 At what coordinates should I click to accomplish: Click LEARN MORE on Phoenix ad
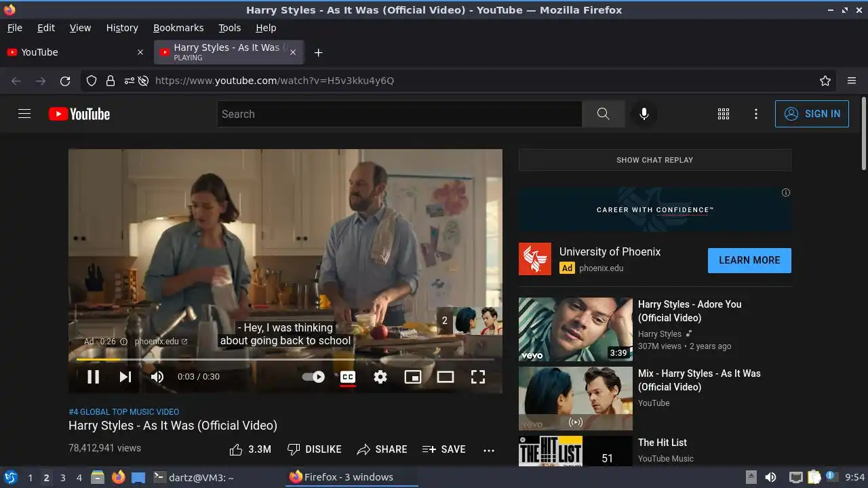click(x=749, y=260)
